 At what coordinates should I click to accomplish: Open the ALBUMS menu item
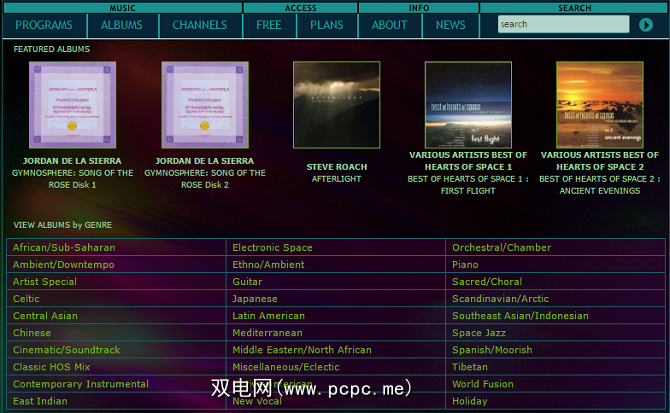(122, 25)
